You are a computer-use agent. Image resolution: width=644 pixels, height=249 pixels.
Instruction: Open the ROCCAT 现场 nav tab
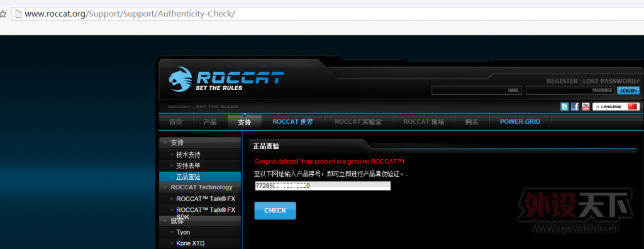coord(424,122)
